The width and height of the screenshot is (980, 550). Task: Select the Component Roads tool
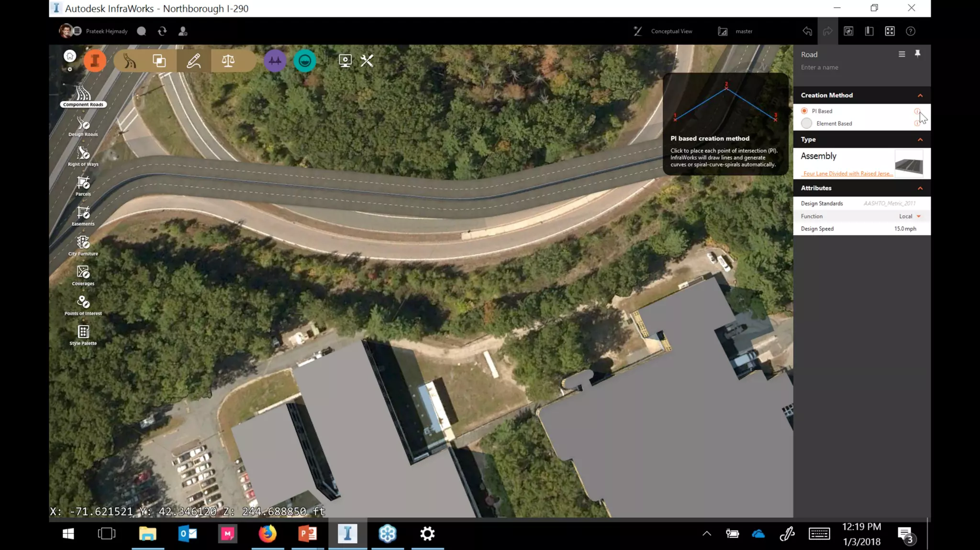click(x=83, y=96)
